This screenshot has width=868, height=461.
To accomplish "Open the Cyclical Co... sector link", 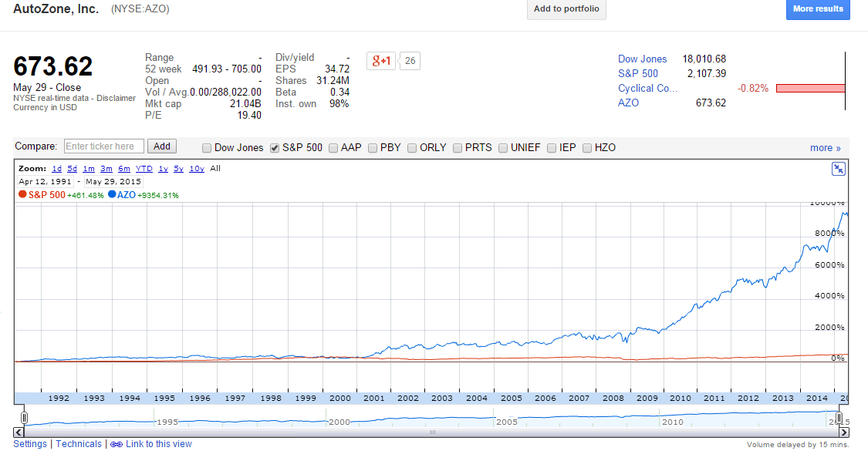I will 647,88.
